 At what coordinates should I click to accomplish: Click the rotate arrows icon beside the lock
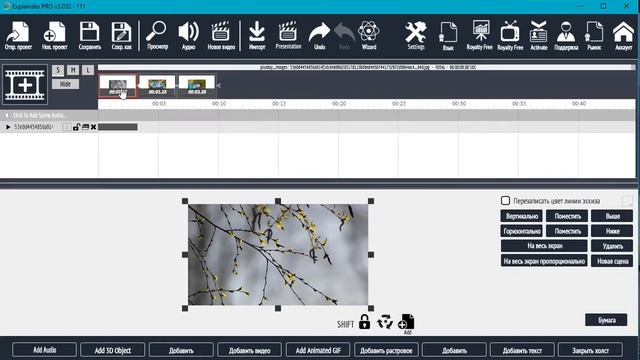pyautogui.click(x=385, y=322)
